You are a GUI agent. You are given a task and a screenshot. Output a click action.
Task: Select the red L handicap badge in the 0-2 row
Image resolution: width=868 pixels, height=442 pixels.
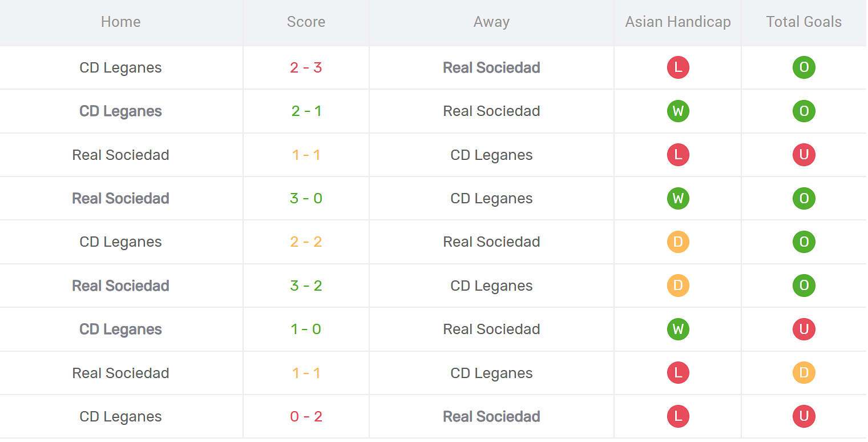point(677,416)
